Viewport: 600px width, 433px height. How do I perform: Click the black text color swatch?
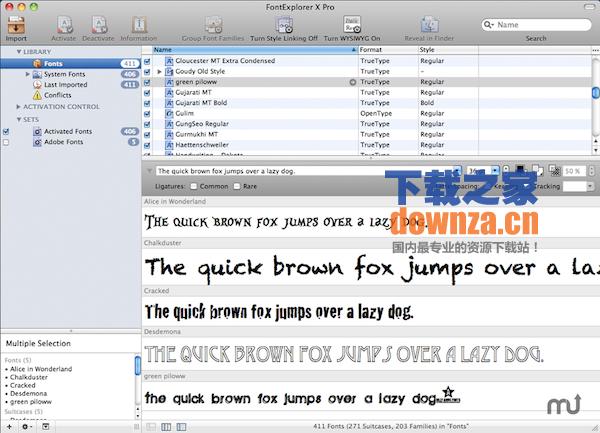(520, 169)
